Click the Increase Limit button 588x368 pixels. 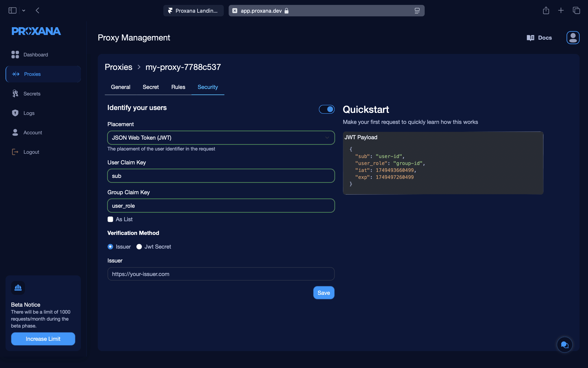pos(43,339)
